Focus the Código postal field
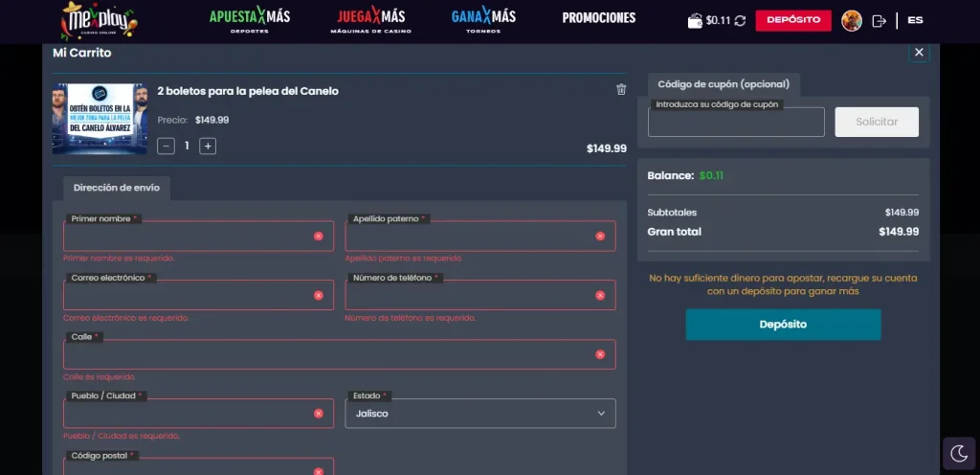 198,467
